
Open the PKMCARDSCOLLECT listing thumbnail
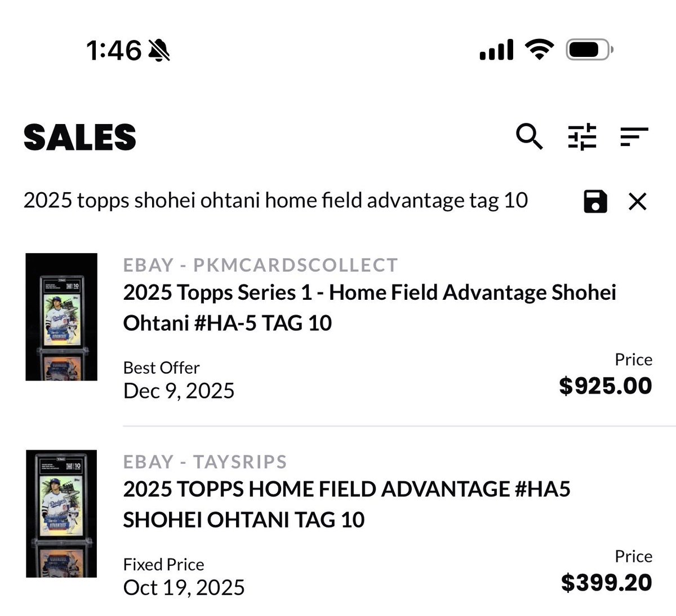click(x=61, y=317)
